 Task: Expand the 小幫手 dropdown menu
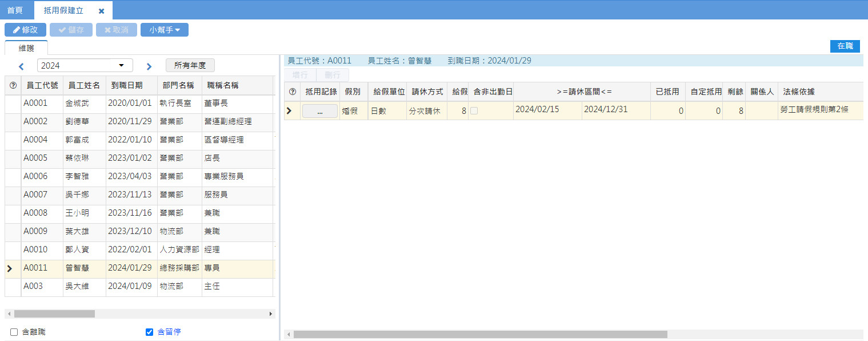tap(165, 30)
